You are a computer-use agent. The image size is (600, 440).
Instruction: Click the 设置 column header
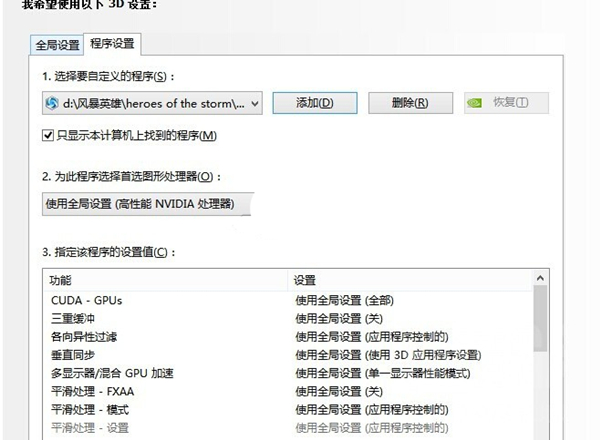point(410,279)
